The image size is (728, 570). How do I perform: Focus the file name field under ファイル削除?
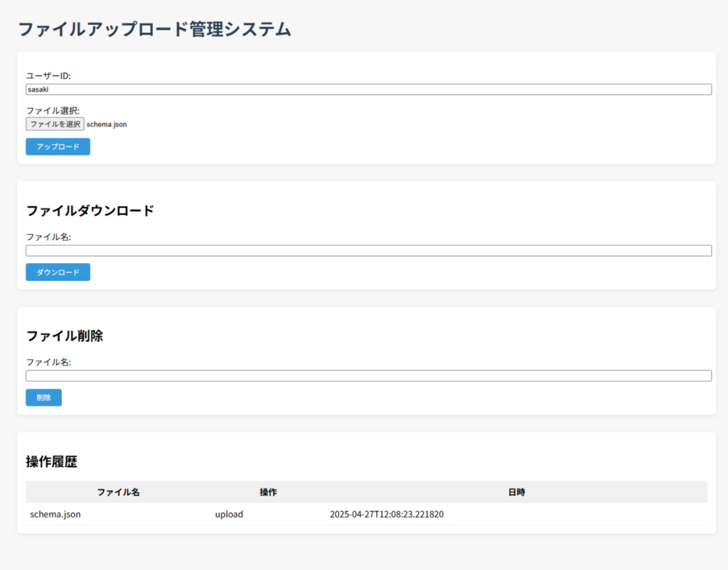click(368, 376)
